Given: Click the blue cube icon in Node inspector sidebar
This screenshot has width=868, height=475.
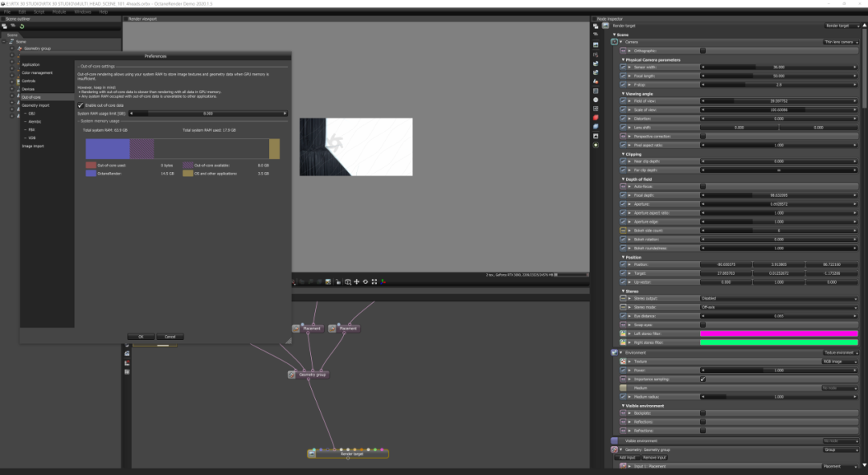Looking at the screenshot, I should click(596, 127).
